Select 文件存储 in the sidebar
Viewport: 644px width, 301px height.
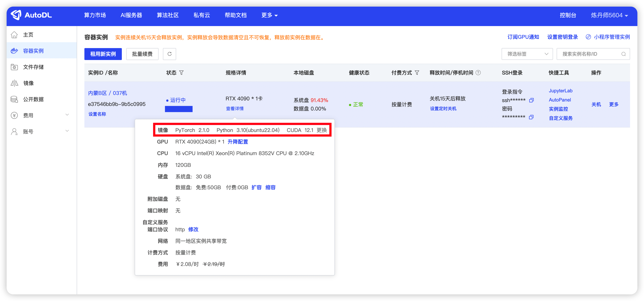(x=33, y=67)
